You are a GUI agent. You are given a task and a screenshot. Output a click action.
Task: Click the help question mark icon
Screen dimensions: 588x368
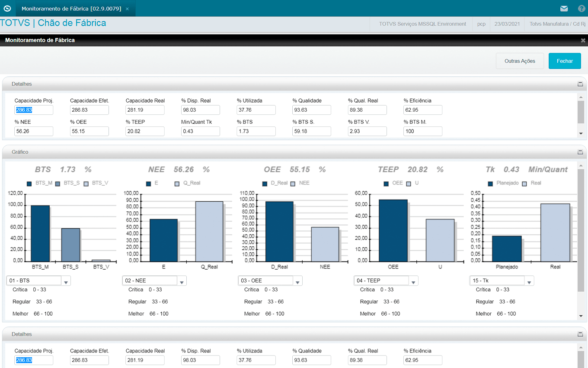point(582,9)
